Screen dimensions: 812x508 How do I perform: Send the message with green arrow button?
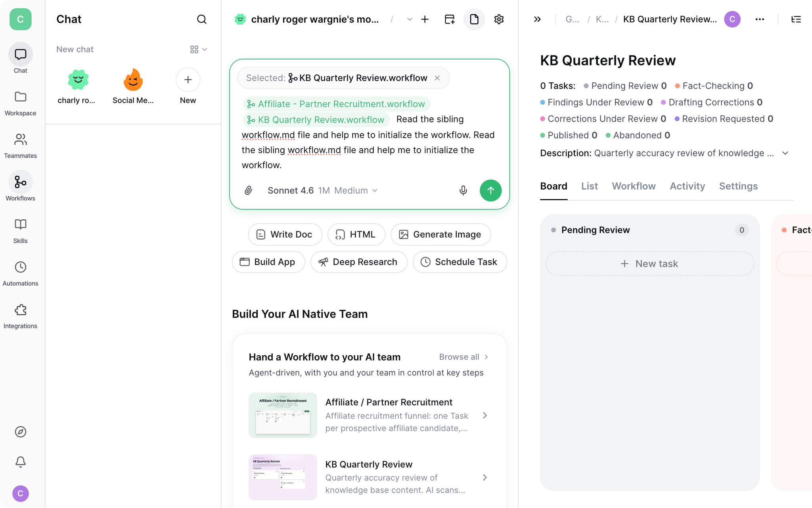click(490, 190)
